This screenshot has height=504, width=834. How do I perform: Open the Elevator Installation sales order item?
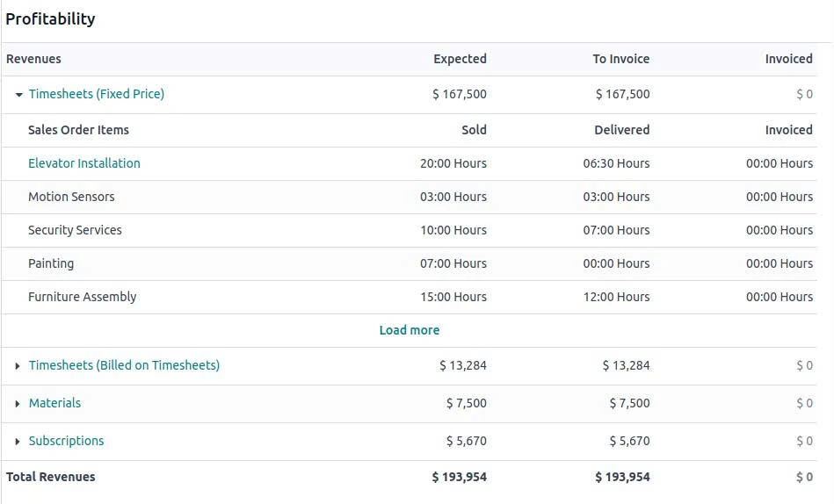(84, 163)
